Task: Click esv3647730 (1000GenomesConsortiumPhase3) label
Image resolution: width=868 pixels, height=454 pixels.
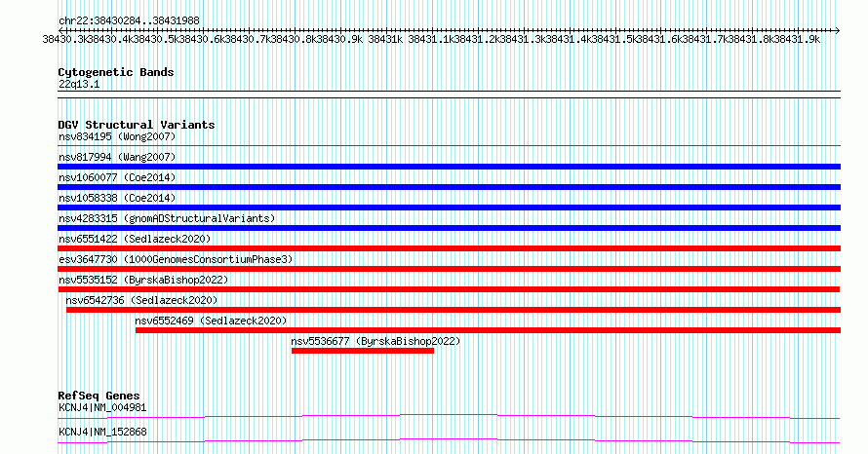Action: [x=176, y=259]
